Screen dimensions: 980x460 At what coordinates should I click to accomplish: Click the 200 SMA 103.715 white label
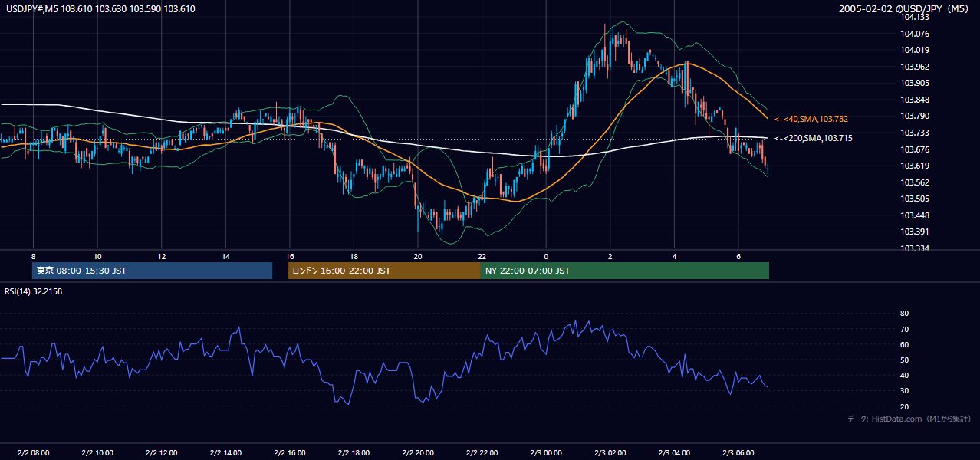(813, 138)
